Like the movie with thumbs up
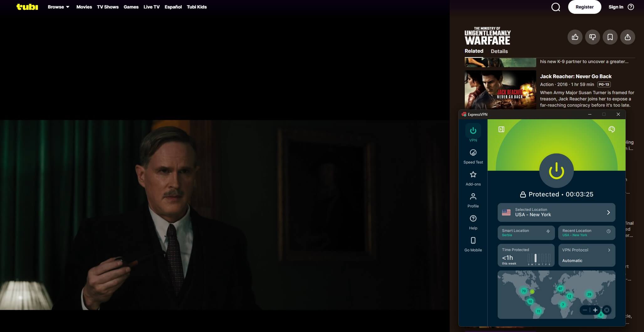This screenshot has width=644, height=332. [575, 37]
